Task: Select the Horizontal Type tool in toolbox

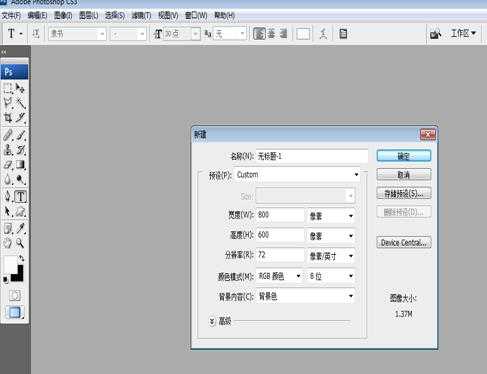Action: pyautogui.click(x=20, y=196)
